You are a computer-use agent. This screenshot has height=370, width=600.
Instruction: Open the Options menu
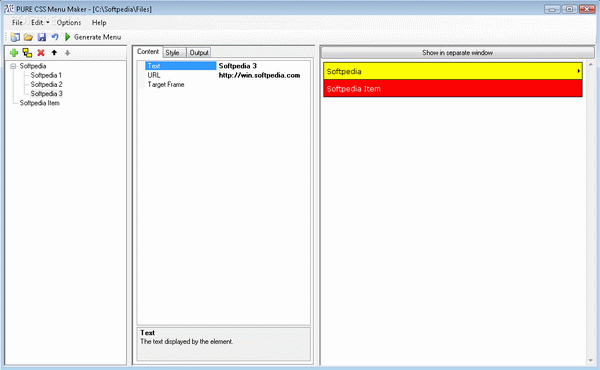[x=69, y=23]
